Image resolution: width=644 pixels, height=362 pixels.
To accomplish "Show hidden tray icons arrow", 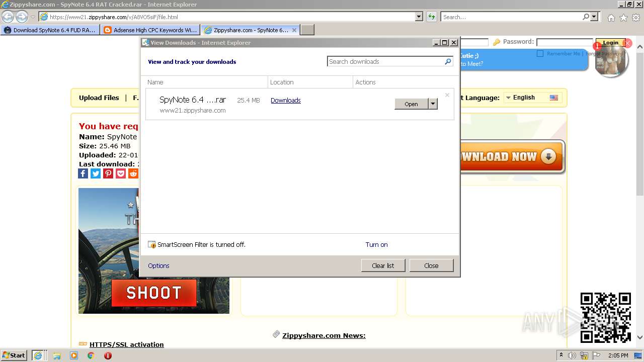I will point(561,355).
